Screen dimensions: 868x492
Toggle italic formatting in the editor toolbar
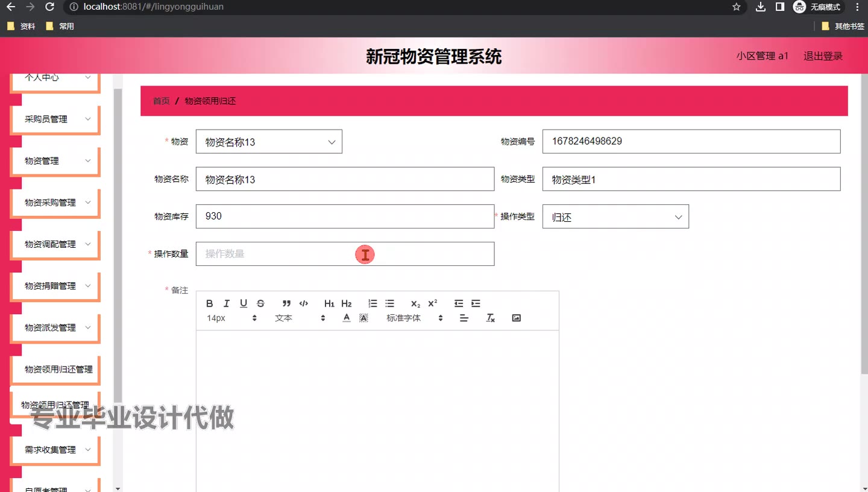(x=227, y=303)
